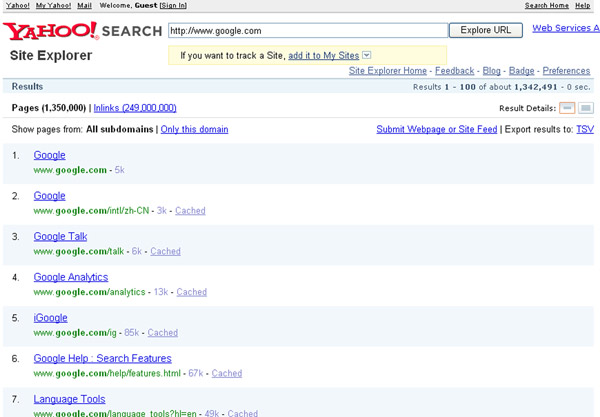Click the Site Explorer heading
This screenshot has width=600, height=417.
(51, 55)
